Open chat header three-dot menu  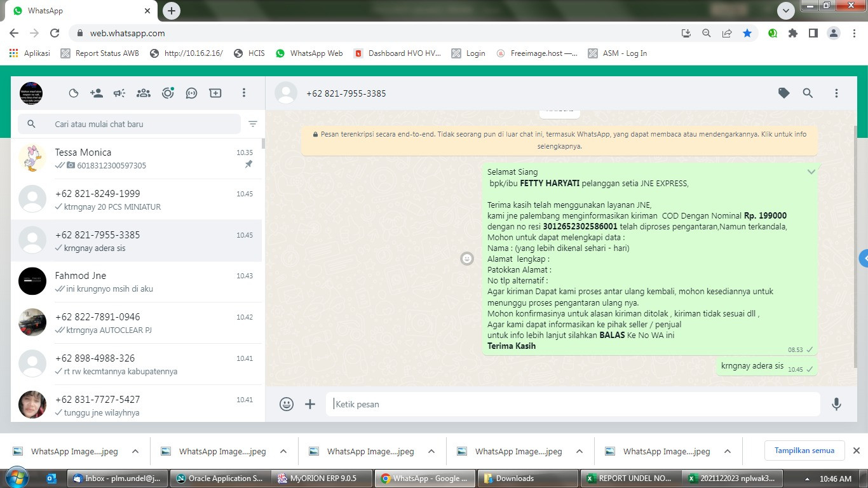coord(836,93)
